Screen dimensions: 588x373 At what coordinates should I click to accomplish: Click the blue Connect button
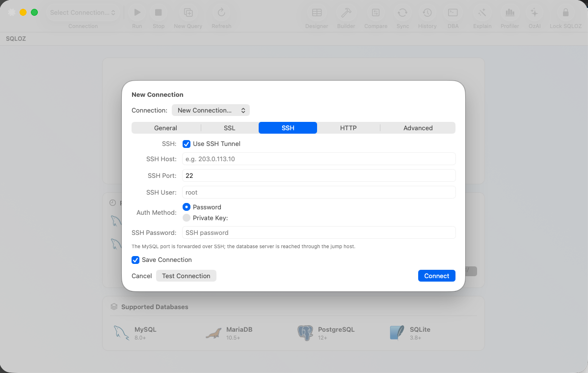(436, 276)
